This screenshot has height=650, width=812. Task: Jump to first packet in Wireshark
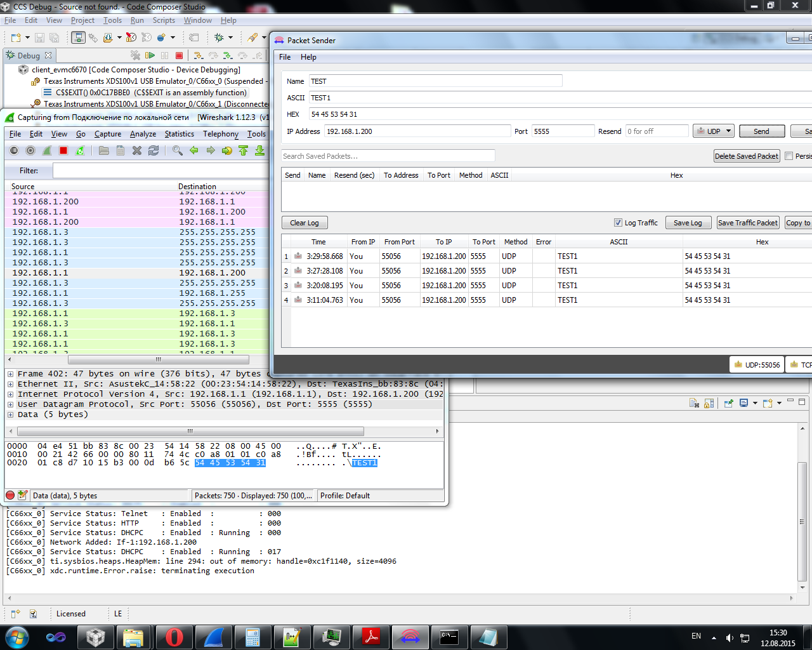pyautogui.click(x=244, y=150)
